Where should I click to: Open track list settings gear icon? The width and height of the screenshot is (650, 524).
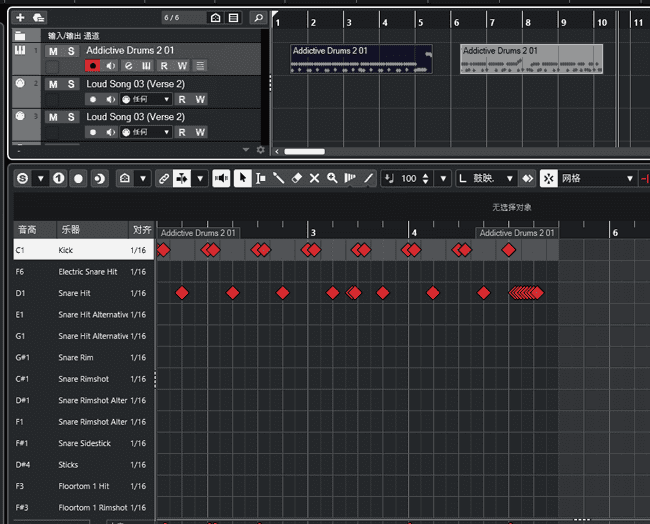coord(260,150)
